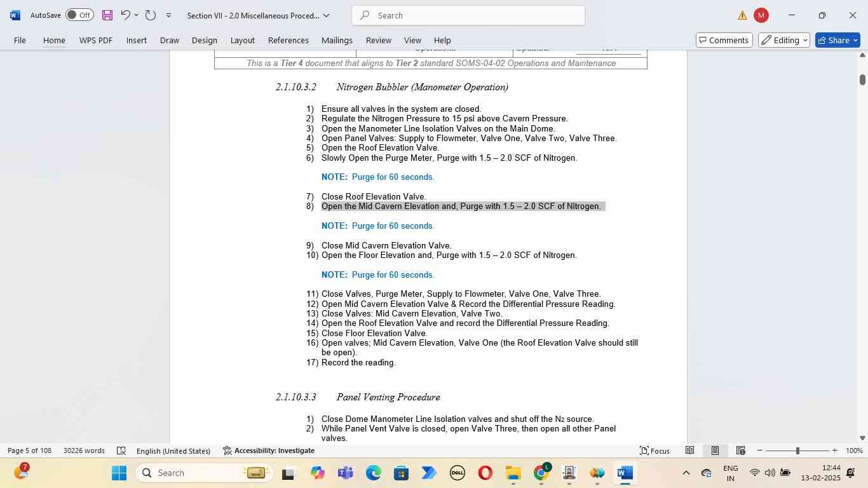Click the scroll up arrow
Image resolution: width=868 pixels, height=488 pixels.
(x=862, y=55)
